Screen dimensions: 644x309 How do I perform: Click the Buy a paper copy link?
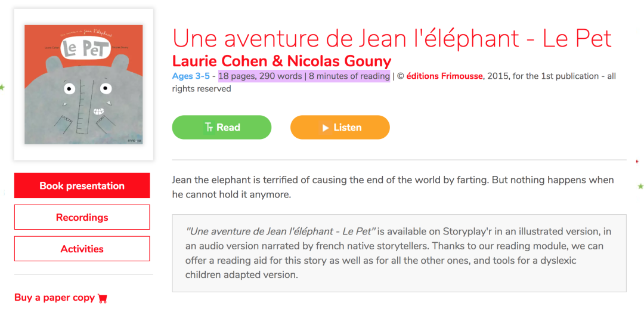[x=55, y=298]
